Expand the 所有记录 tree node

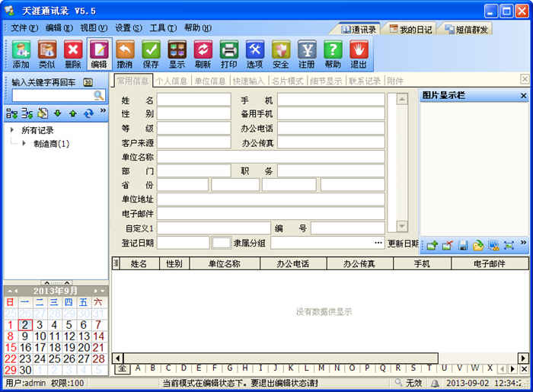(x=12, y=129)
